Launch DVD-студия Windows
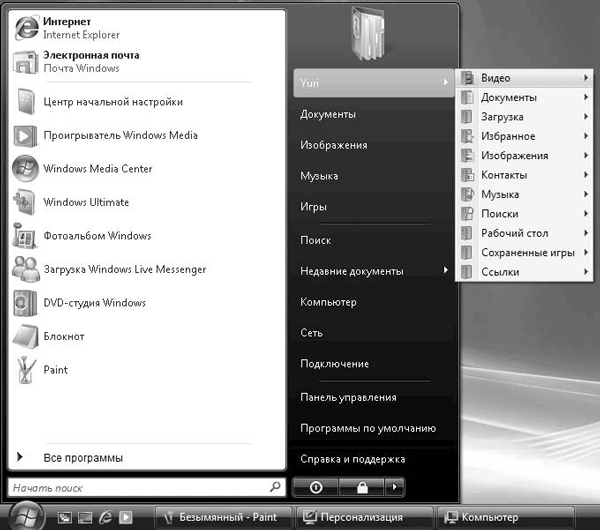Viewport: 600px width, 530px height. pyautogui.click(x=94, y=303)
